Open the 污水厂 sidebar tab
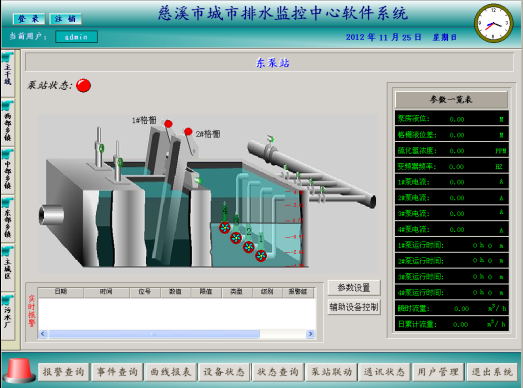 8,316
